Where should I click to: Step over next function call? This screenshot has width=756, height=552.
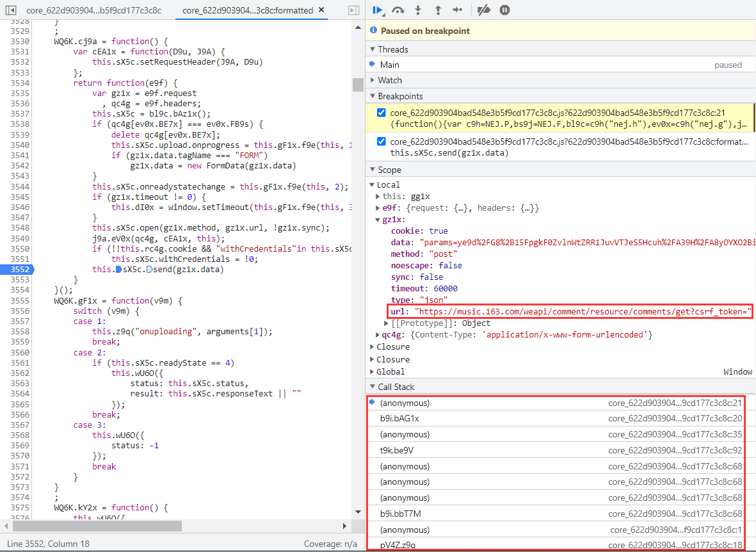coord(398,10)
